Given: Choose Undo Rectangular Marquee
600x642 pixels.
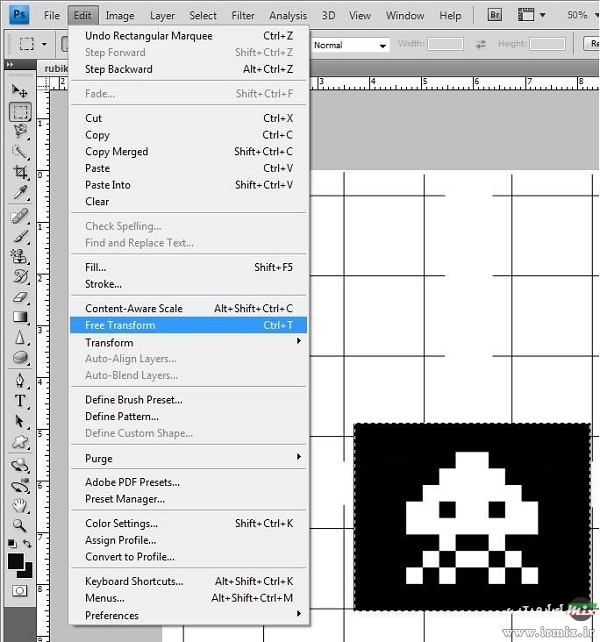Looking at the screenshot, I should (x=188, y=36).
